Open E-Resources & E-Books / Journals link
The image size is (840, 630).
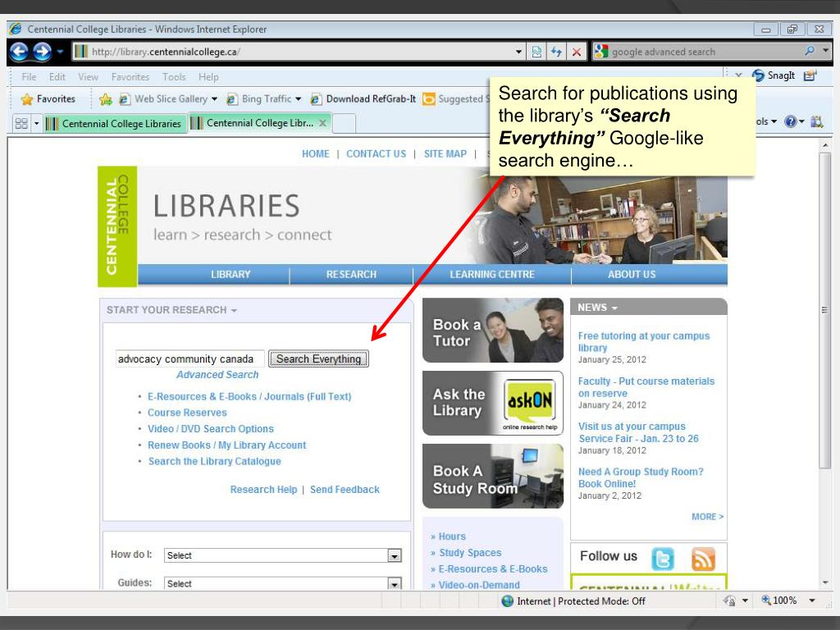coord(249,396)
